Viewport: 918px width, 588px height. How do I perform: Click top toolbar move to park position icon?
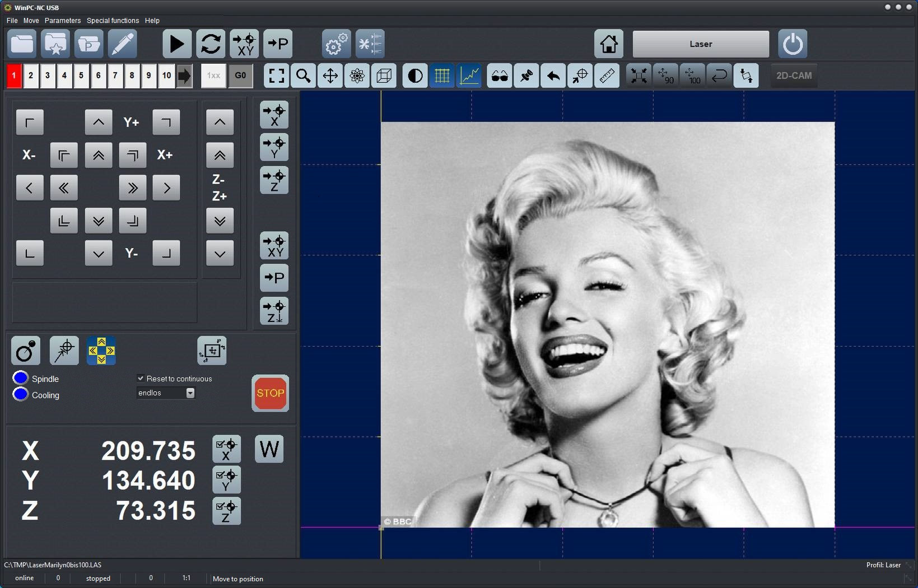pyautogui.click(x=278, y=44)
